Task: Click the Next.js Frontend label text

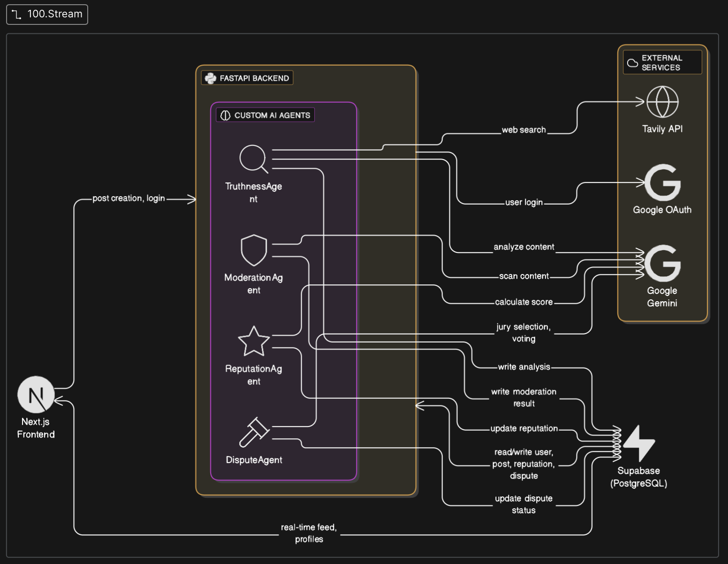Action: (x=36, y=428)
